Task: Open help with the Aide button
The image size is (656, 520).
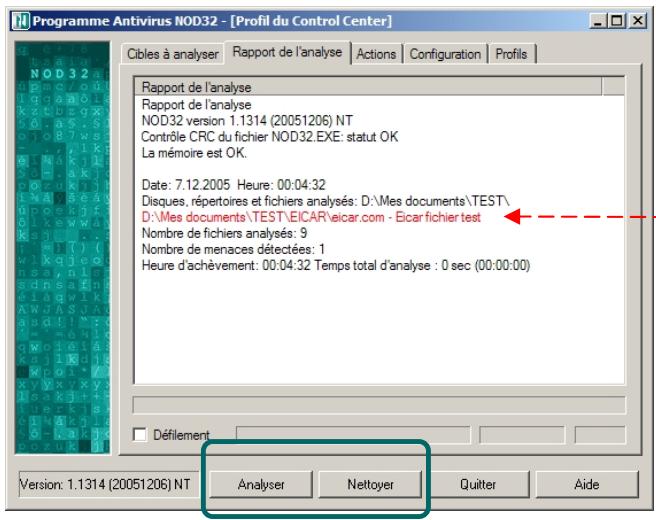Action: point(587,484)
